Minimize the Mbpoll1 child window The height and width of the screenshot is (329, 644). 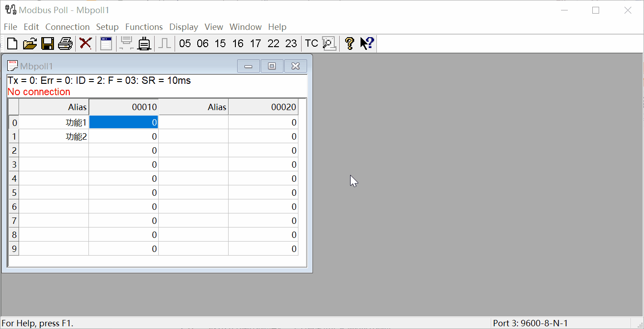[249, 66]
